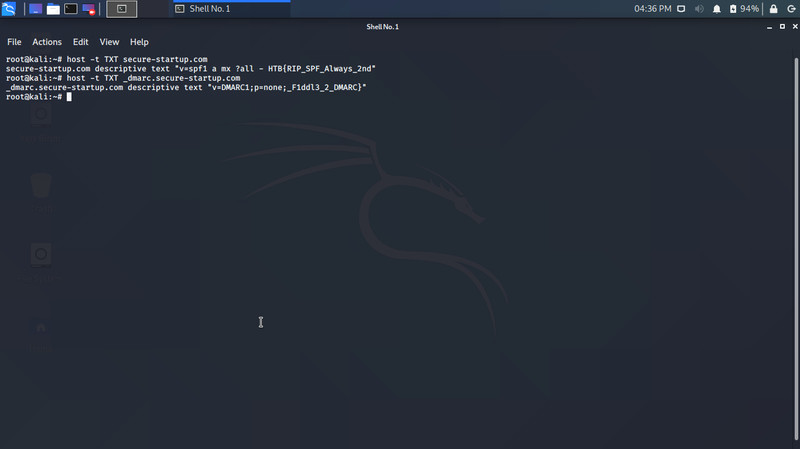This screenshot has height=449, width=800.
Task: Open the Edit menu
Action: point(80,42)
